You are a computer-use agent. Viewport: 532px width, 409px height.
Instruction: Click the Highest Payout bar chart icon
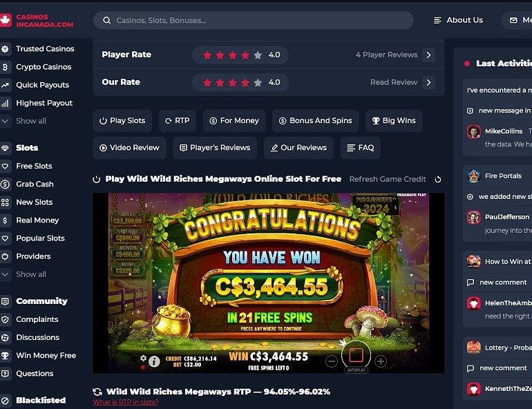[5, 103]
